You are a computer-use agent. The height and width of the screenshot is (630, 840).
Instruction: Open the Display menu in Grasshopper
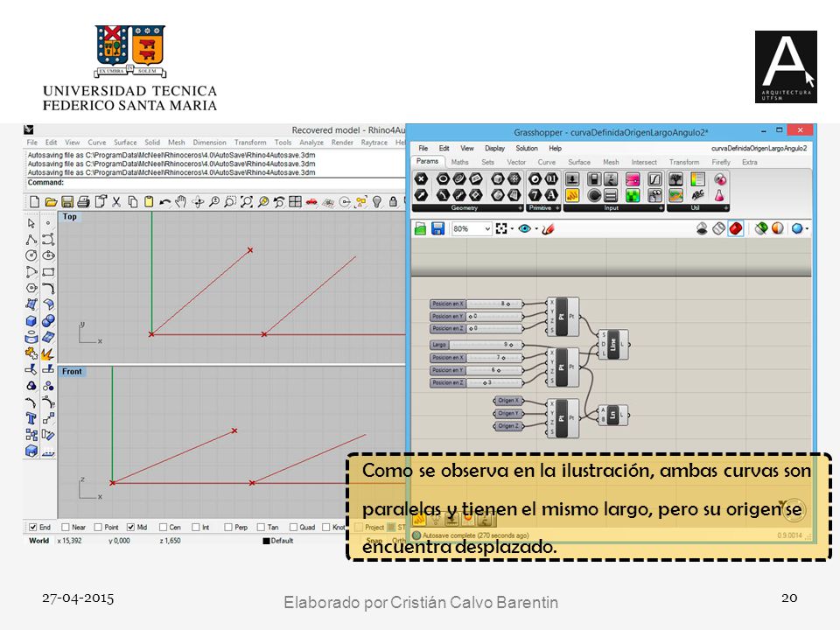(494, 149)
